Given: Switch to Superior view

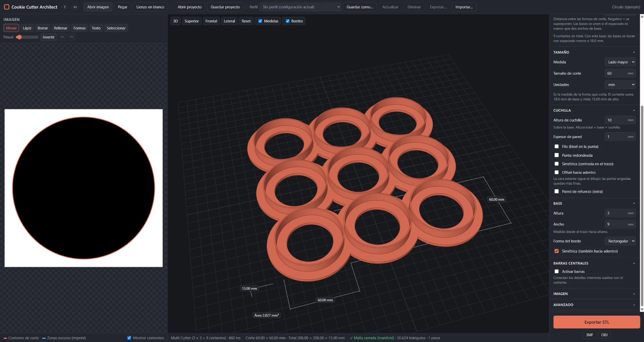Looking at the screenshot, I should (x=192, y=21).
